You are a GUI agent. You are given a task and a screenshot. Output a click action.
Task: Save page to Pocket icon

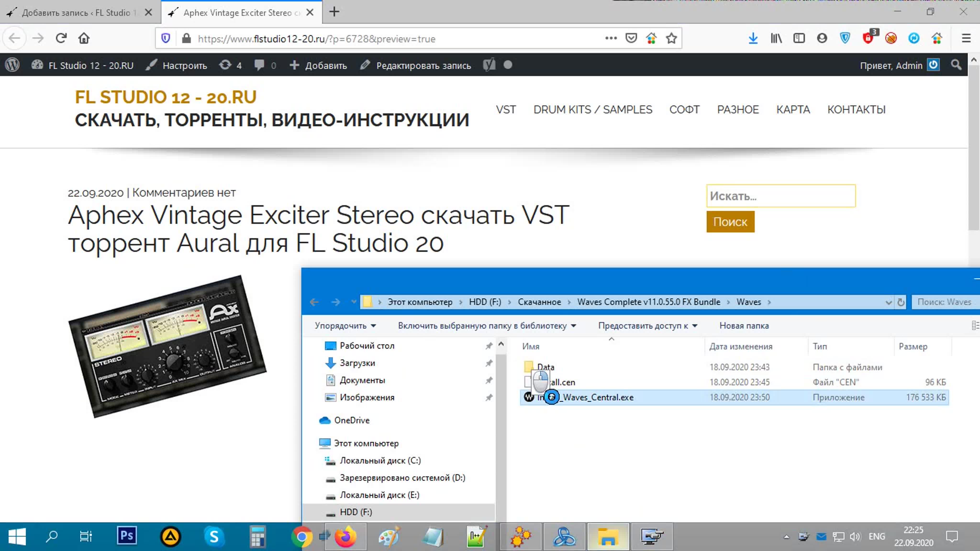[x=631, y=38]
